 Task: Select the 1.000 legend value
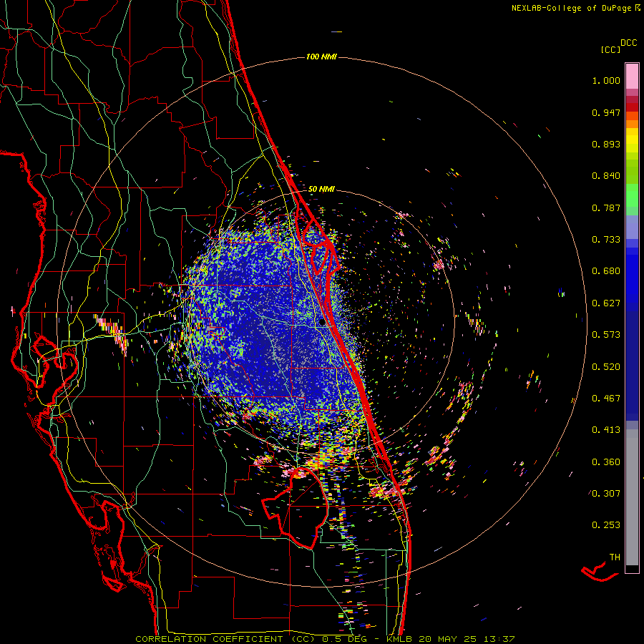pyautogui.click(x=606, y=80)
